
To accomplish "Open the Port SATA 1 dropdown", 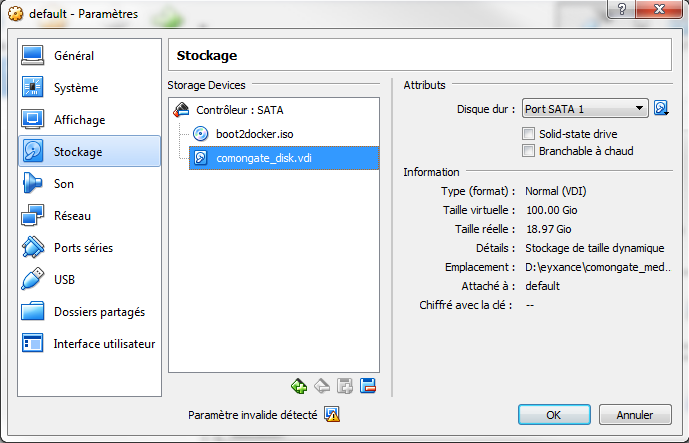I will 585,109.
